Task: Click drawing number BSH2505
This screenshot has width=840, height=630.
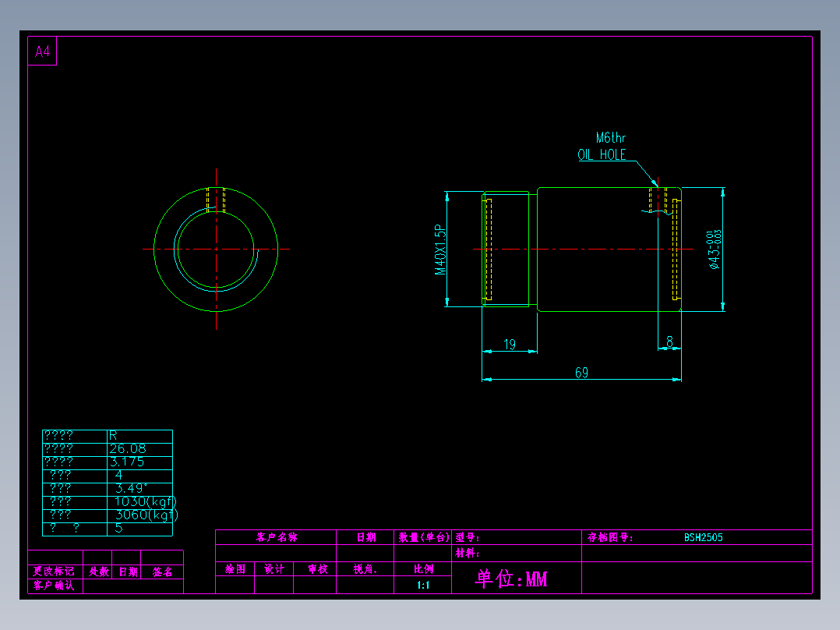Action: pos(703,537)
